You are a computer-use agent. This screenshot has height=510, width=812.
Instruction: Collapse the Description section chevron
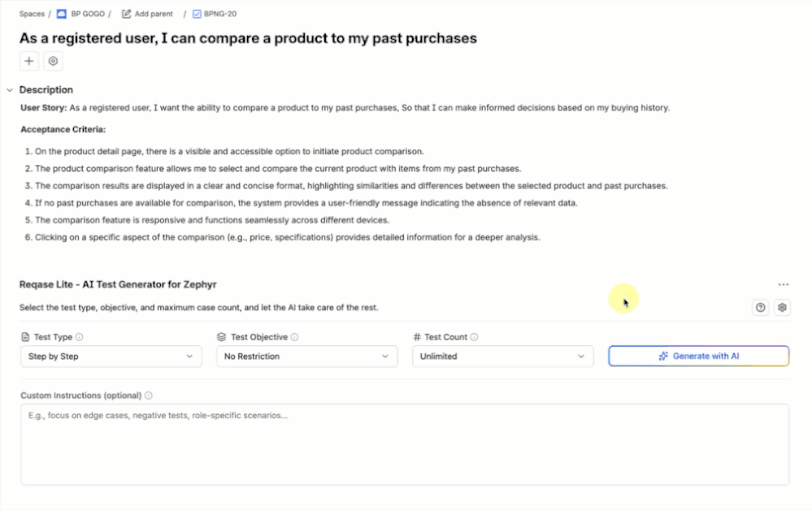[10, 90]
